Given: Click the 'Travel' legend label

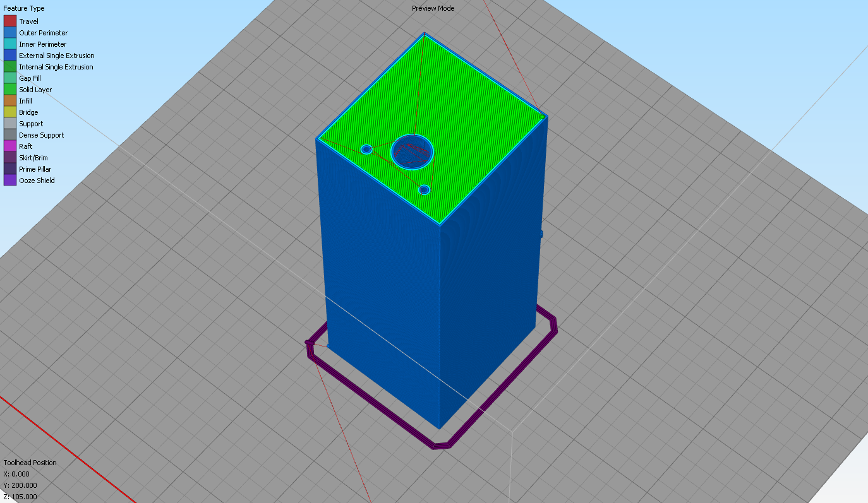Looking at the screenshot, I should (x=28, y=21).
